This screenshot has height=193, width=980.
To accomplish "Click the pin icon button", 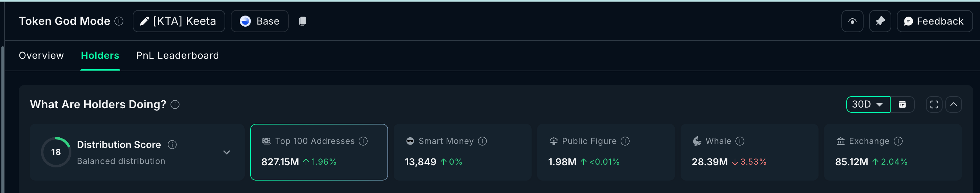I will click(x=880, y=21).
